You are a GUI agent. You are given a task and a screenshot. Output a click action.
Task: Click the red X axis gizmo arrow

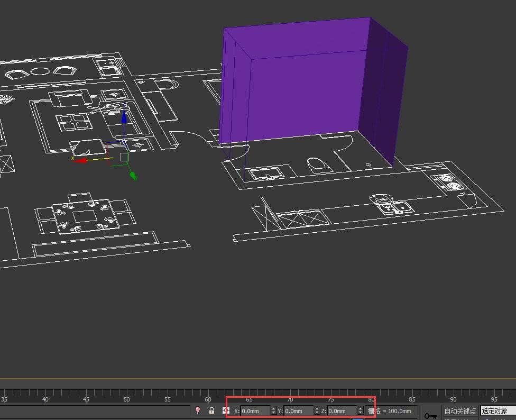pos(80,161)
